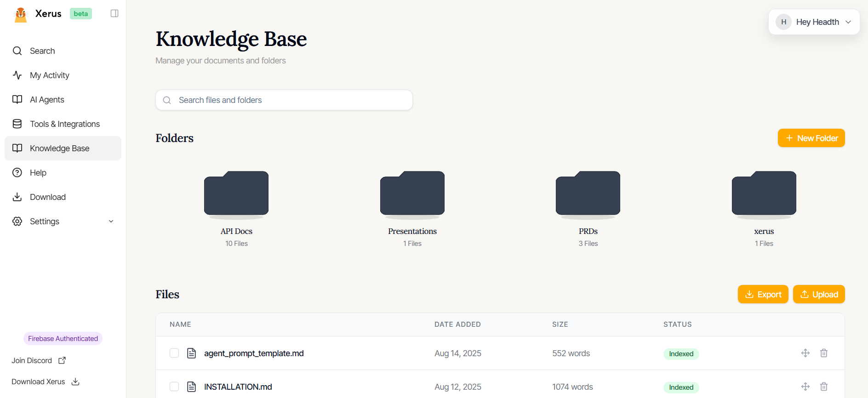Open agent_prompt_template.md file
The image size is (868, 398).
[254, 353]
